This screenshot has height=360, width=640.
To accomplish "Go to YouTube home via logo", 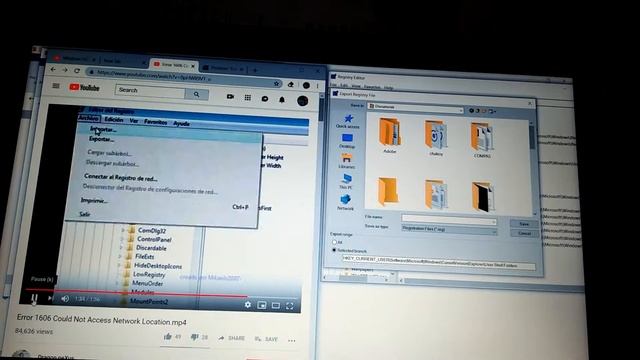I will (84, 87).
